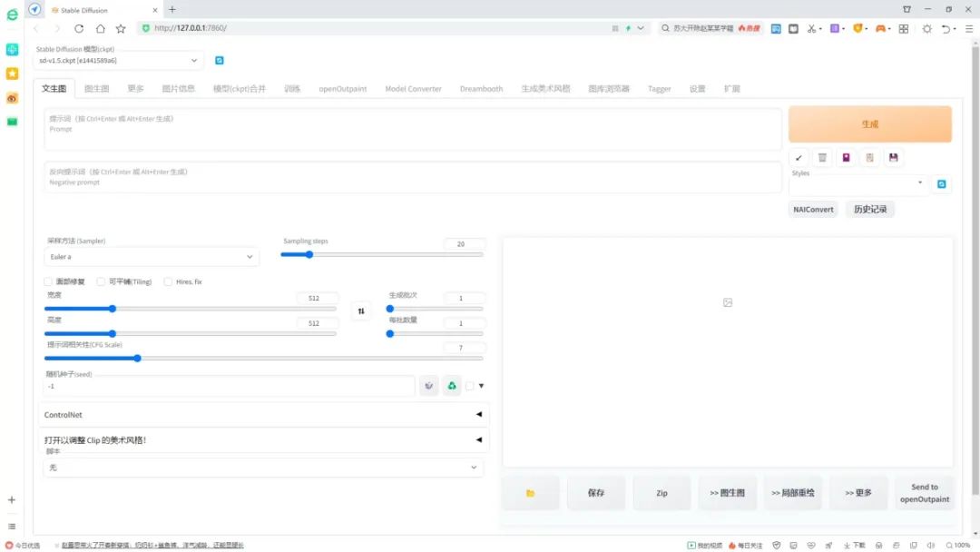Open the output folder icon button
The width and height of the screenshot is (980, 552).
pos(530,493)
